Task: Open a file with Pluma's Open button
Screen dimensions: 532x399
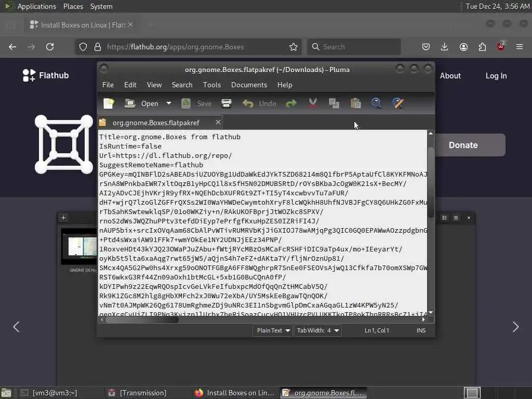Action: [141, 103]
